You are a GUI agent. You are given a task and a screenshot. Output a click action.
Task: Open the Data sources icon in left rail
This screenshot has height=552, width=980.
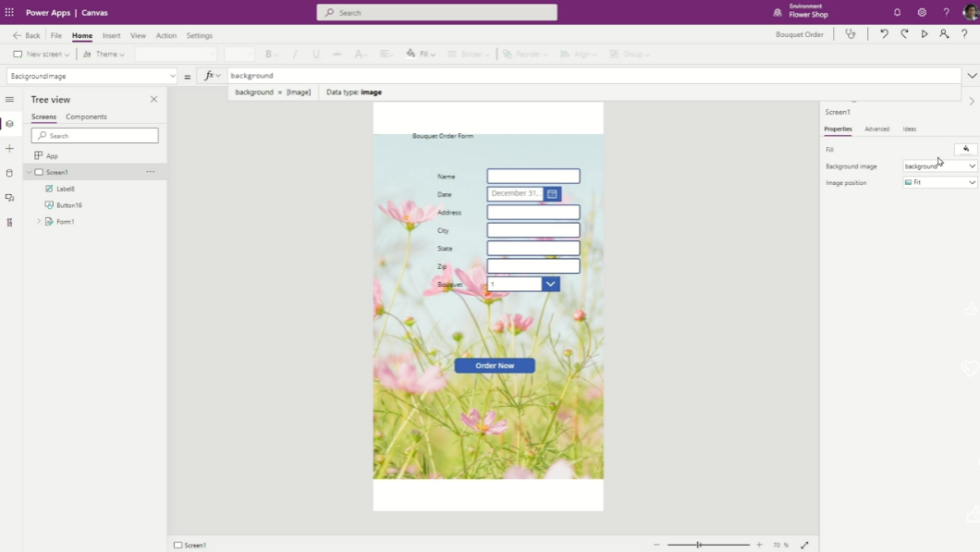tap(9, 173)
